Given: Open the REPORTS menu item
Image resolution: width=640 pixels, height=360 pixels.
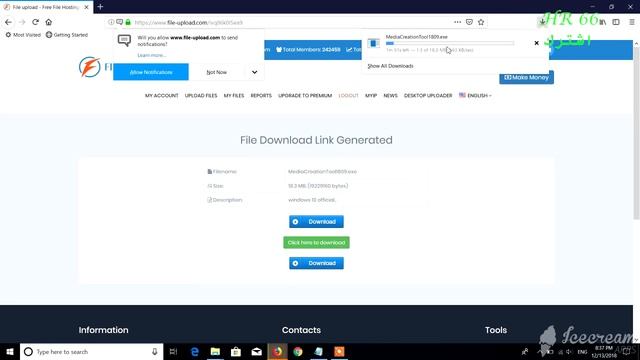Looking at the screenshot, I should [261, 96].
